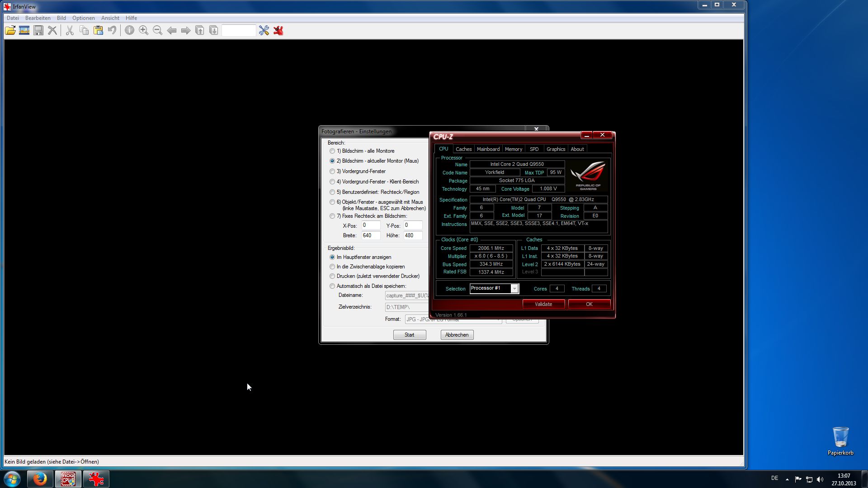The width and height of the screenshot is (868, 488).
Task: Click the zoom out magnifier icon
Action: click(x=157, y=30)
